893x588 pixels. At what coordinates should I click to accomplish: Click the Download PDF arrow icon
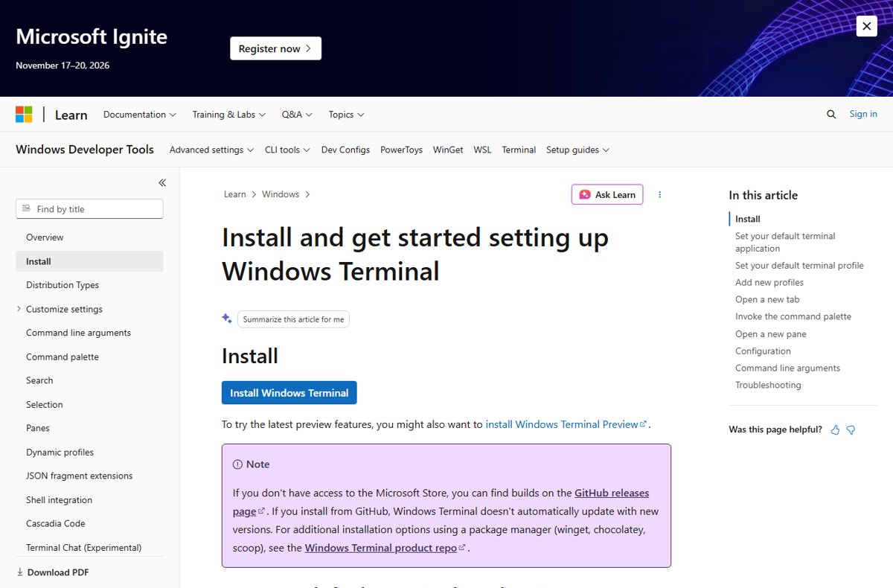pos(19,572)
